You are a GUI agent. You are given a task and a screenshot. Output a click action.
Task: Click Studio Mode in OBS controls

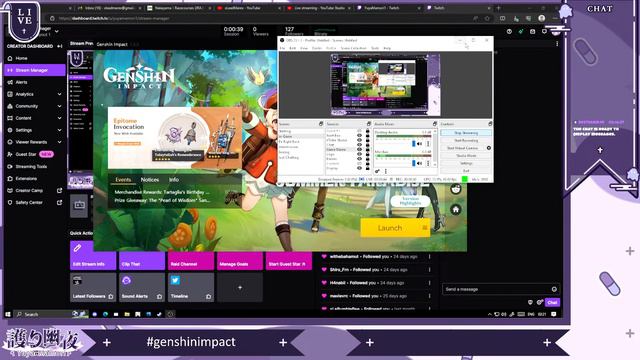(466, 156)
